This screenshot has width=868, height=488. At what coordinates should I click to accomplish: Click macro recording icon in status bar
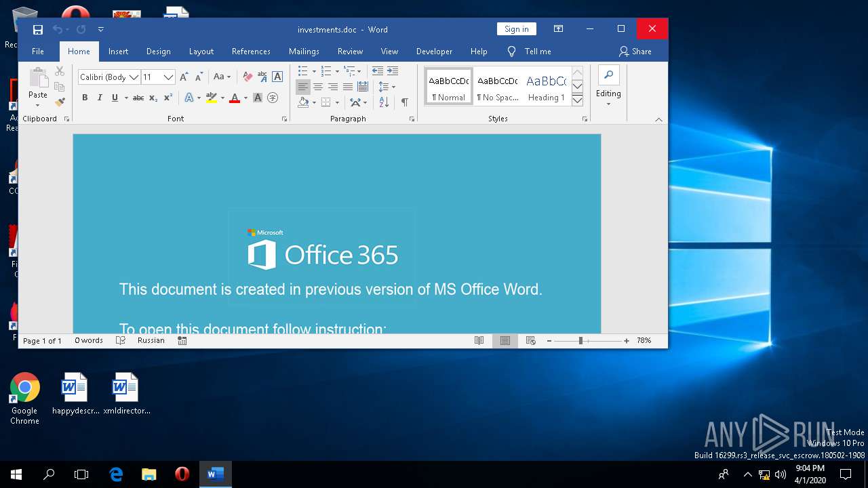point(182,341)
